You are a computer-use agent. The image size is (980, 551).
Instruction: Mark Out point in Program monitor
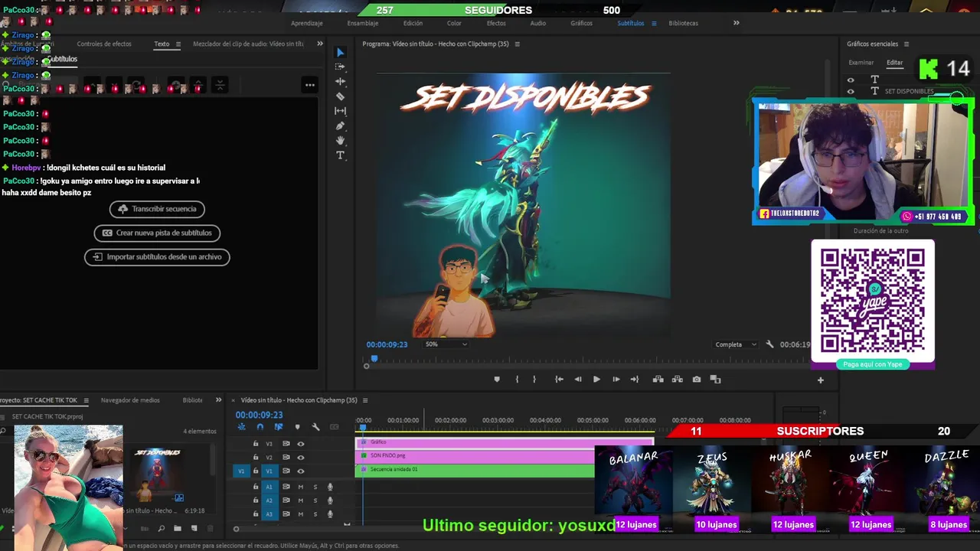tap(534, 380)
